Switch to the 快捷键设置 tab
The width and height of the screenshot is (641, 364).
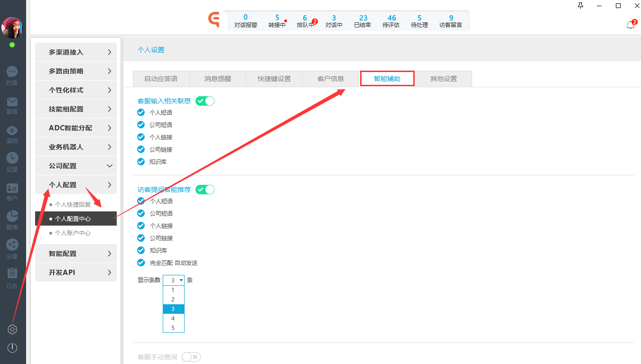(x=274, y=79)
